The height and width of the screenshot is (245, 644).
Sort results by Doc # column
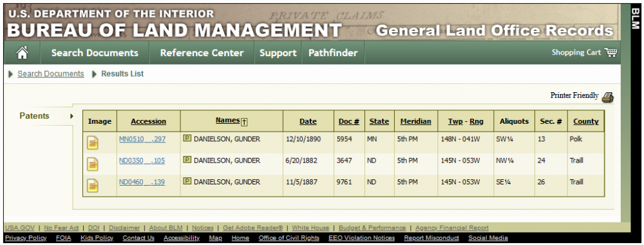349,121
